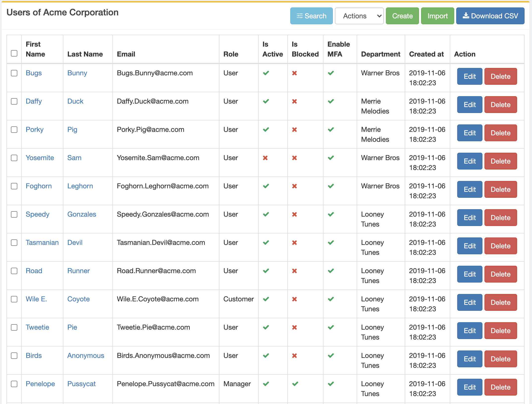Click Wile E. Coyote's Enable MFA checkmark
532x404 pixels.
point(331,299)
